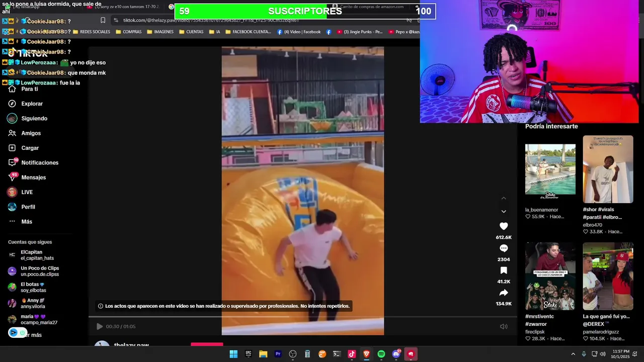644x362 pixels.
Task: Go to previous video up chevron
Action: point(504,198)
